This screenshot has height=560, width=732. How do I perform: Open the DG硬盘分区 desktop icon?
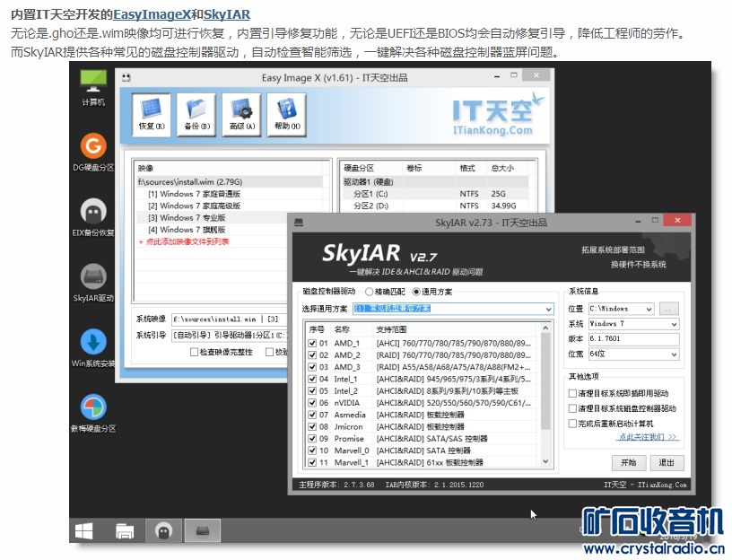click(93, 153)
